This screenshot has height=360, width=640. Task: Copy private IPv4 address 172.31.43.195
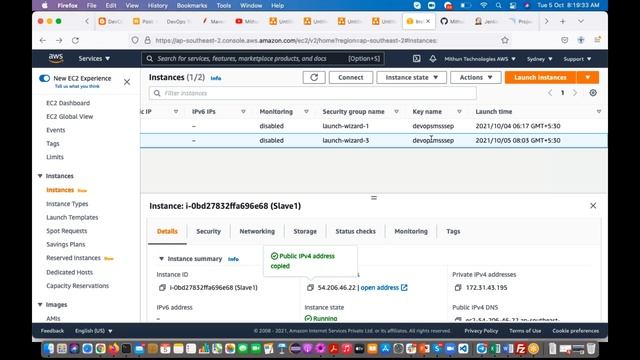pyautogui.click(x=458, y=288)
